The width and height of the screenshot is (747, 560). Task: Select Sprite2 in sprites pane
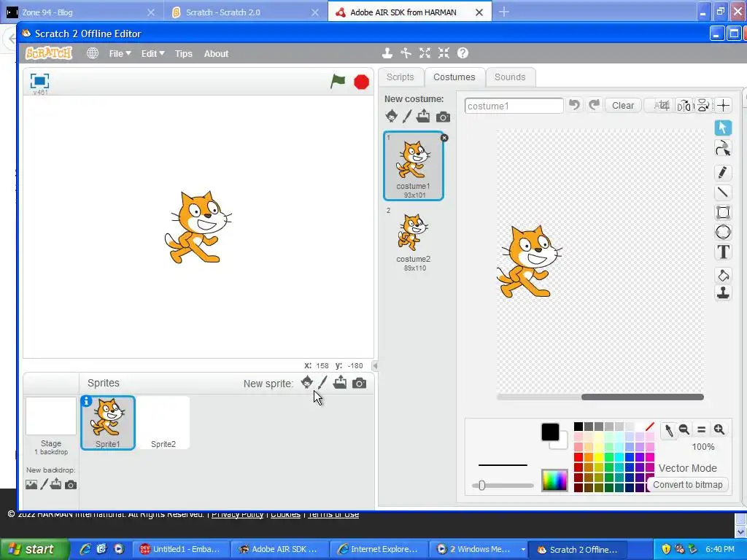[x=163, y=423]
